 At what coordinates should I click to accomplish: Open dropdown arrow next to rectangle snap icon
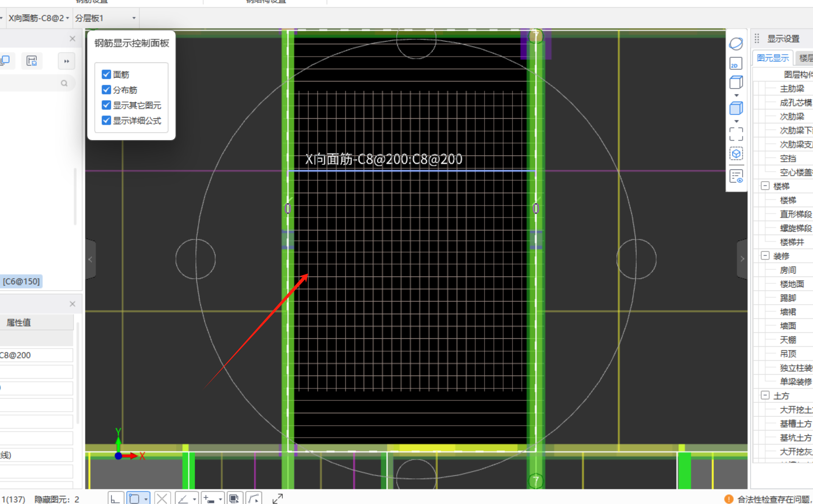click(x=146, y=499)
